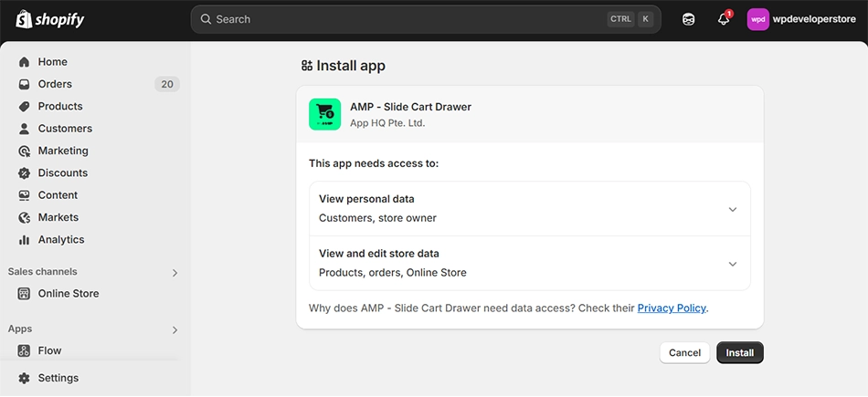Click the Content image icon

pyautogui.click(x=24, y=195)
